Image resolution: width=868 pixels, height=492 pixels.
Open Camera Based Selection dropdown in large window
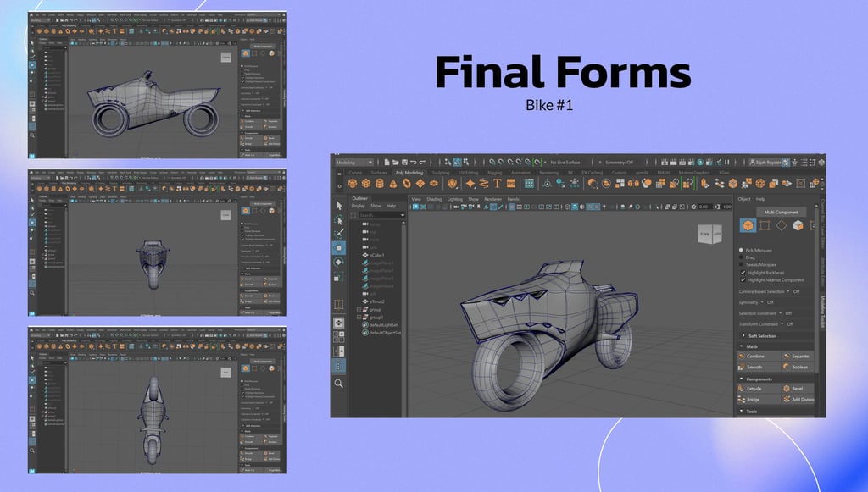pyautogui.click(x=788, y=291)
